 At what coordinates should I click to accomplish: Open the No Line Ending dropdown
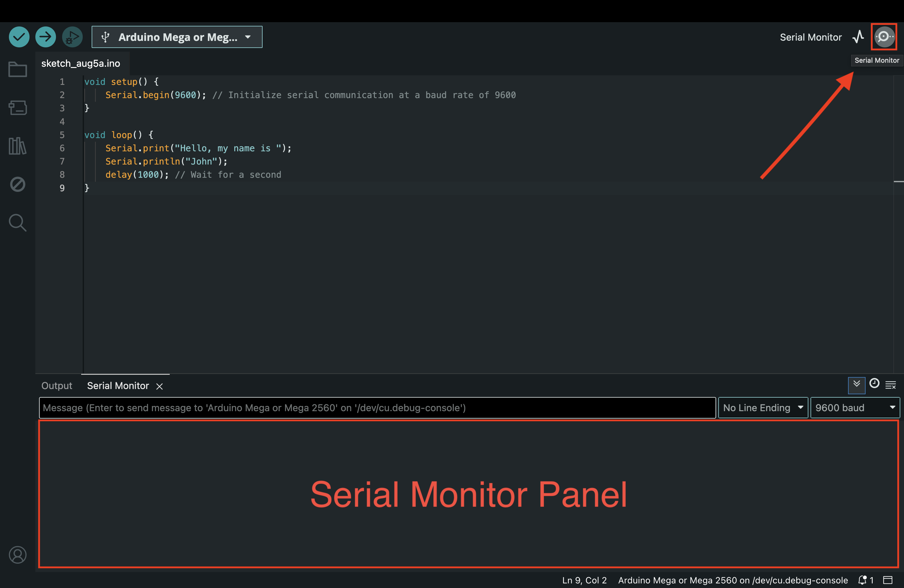pyautogui.click(x=763, y=407)
